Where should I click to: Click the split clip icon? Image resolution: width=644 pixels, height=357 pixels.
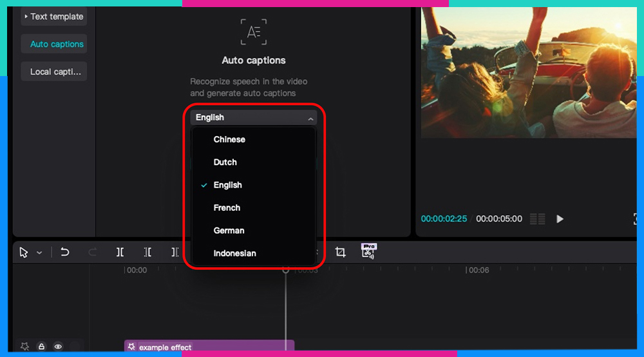[x=120, y=253]
